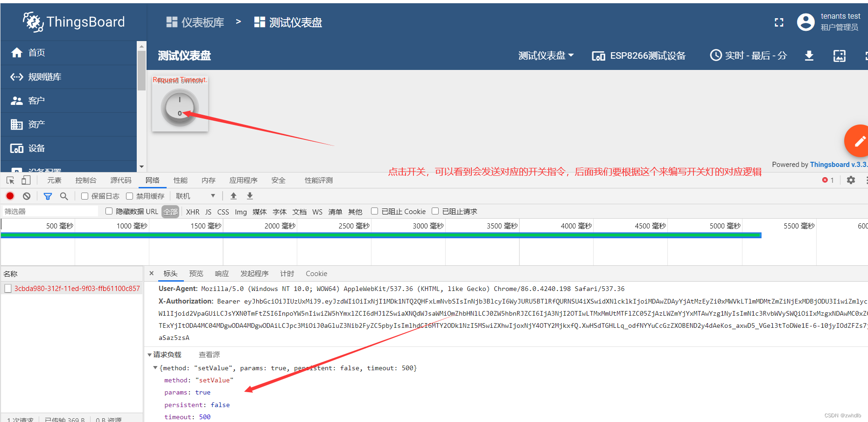This screenshot has width=868, height=422.
Task: Open the 发起程序 initiator tab
Action: (x=254, y=274)
